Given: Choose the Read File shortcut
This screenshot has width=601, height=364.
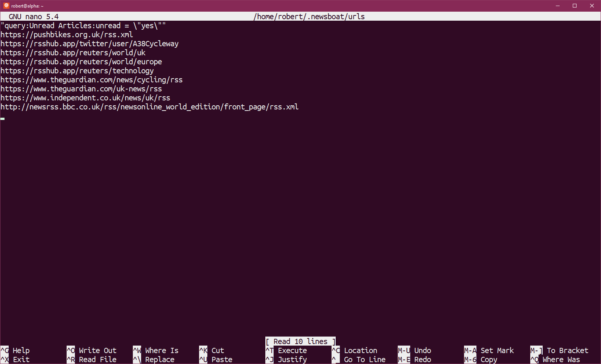Looking at the screenshot, I should 97,359.
